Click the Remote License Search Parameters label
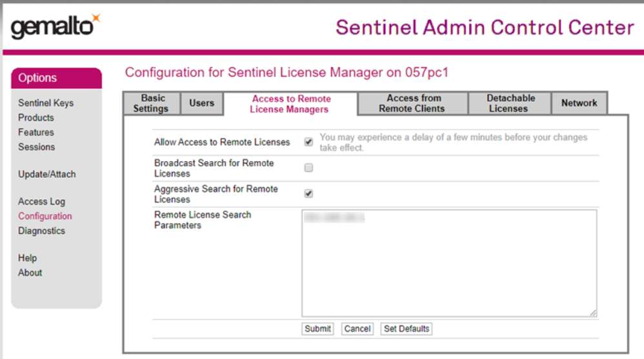 (203, 220)
